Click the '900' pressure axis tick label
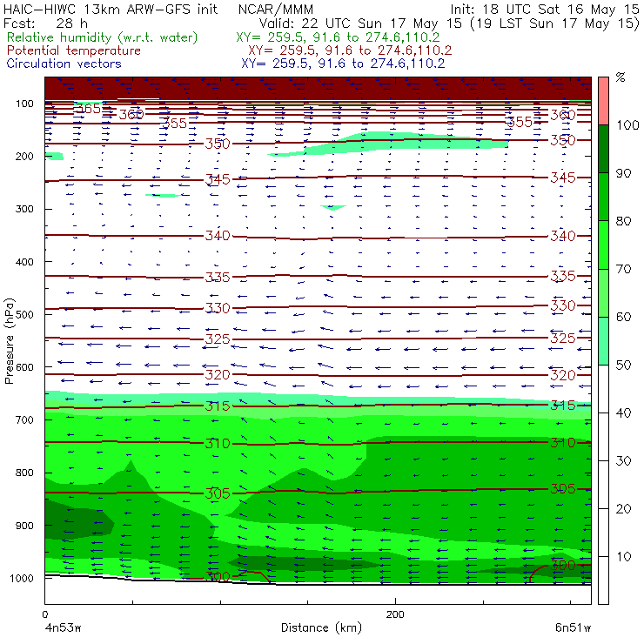 24,526
